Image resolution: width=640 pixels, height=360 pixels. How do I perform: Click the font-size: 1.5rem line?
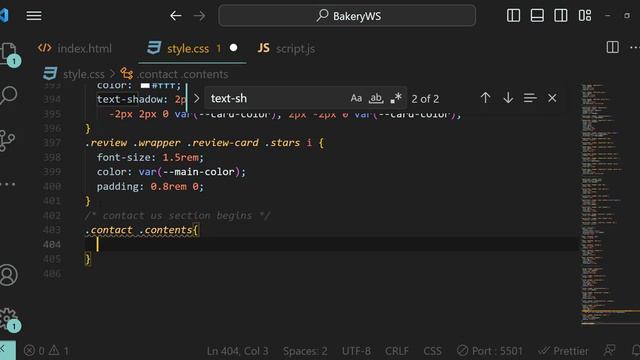(x=150, y=158)
